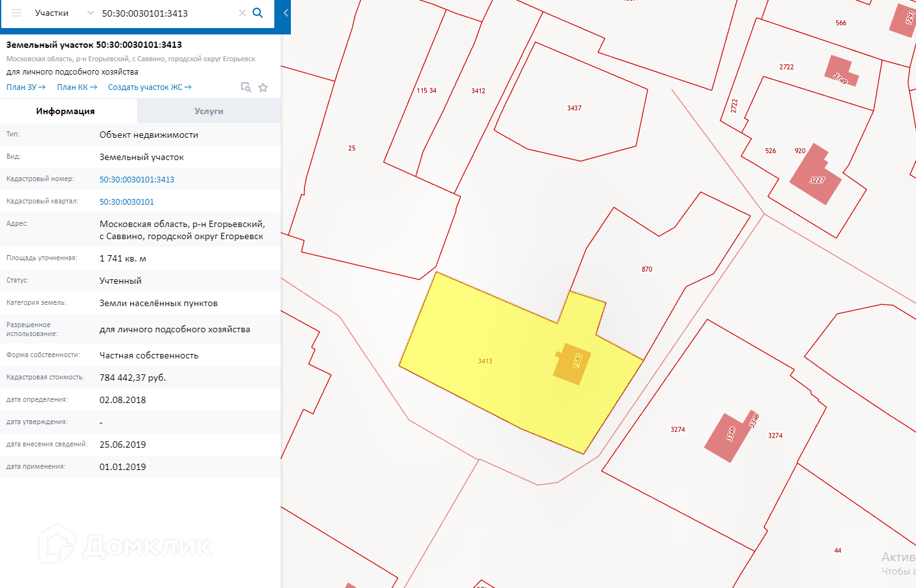This screenshot has height=588, width=916.
Task: Click building 3149 on the map
Action: [843, 71]
